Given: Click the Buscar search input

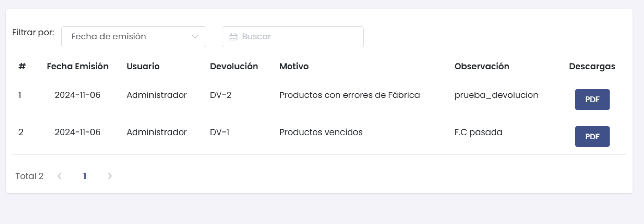Looking at the screenshot, I should (x=287, y=36).
